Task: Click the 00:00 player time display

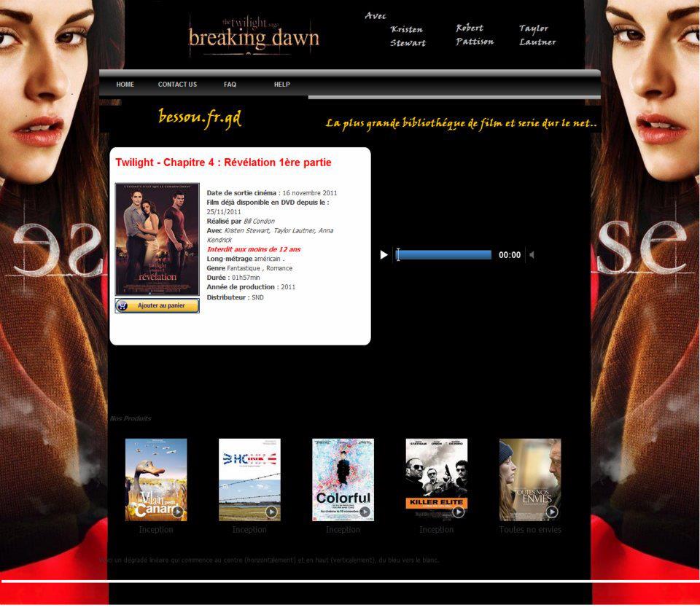Action: pyautogui.click(x=510, y=255)
